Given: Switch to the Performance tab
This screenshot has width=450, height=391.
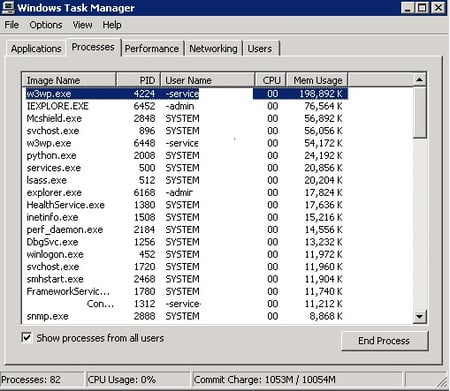Looking at the screenshot, I should tap(152, 49).
